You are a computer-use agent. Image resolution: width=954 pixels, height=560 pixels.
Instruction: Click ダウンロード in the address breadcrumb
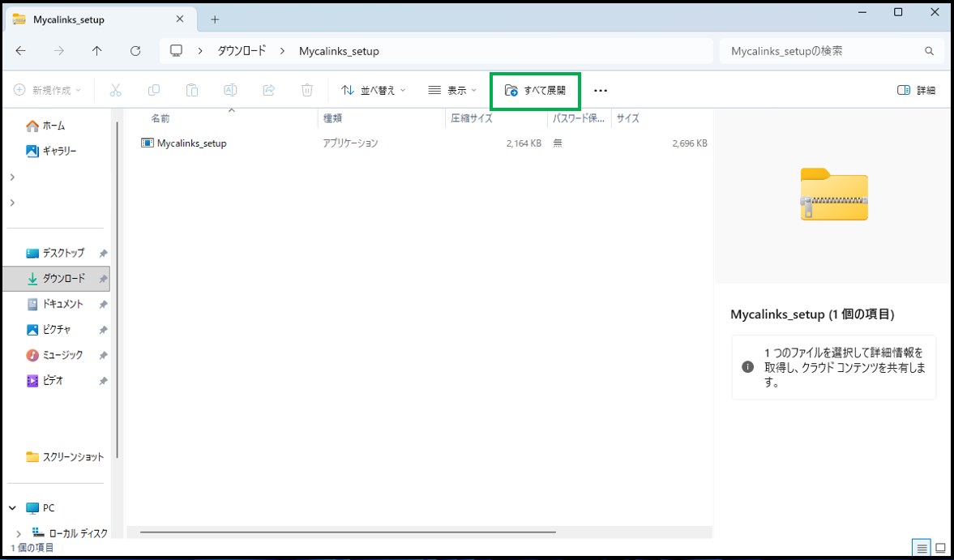click(242, 51)
